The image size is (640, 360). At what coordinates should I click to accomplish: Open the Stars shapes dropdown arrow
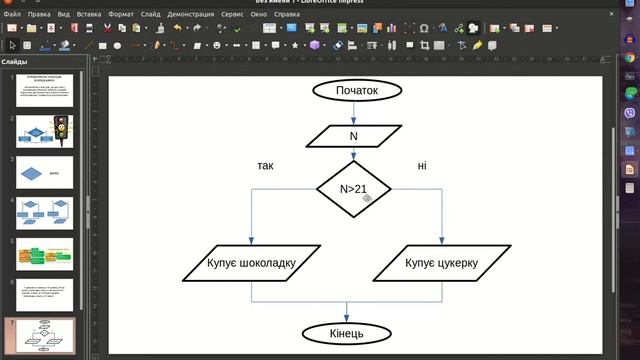pos(305,45)
